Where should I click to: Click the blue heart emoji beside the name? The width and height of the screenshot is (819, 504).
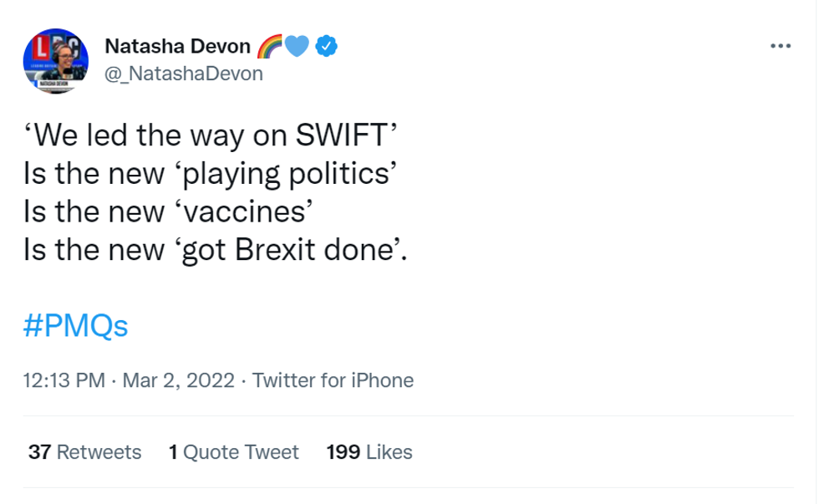coord(298,46)
